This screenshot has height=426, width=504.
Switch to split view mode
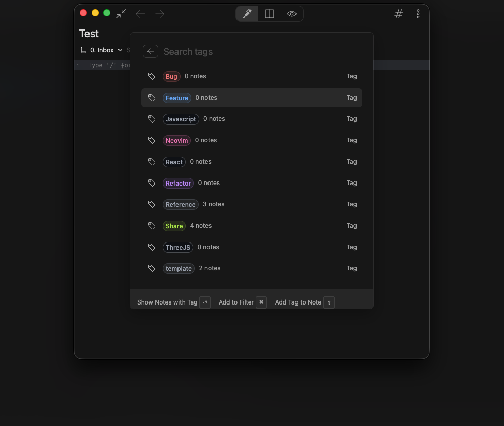click(x=270, y=14)
